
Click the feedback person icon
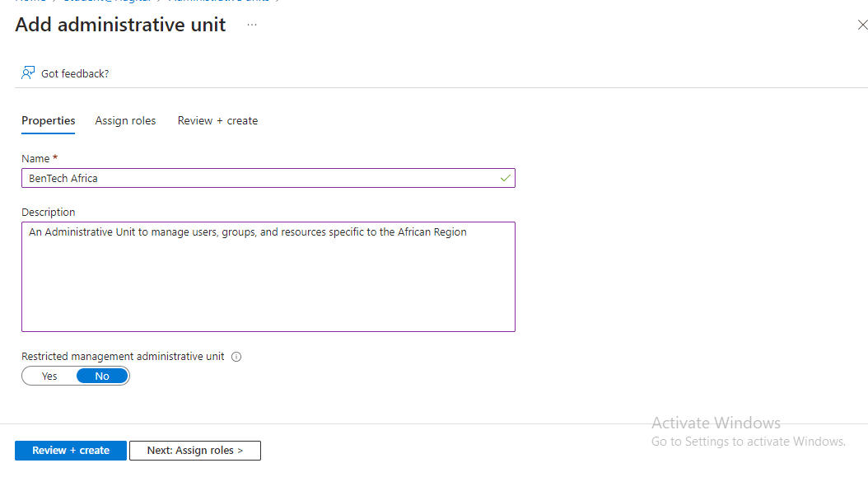pyautogui.click(x=28, y=73)
